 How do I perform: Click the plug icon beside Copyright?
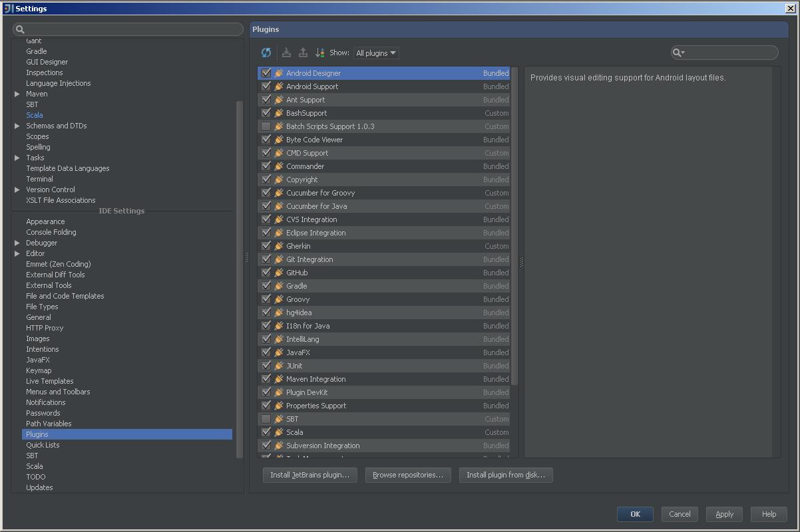[x=279, y=180]
